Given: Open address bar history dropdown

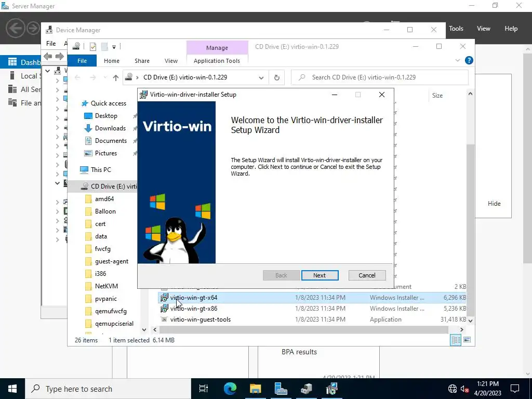Looking at the screenshot, I should (261, 77).
